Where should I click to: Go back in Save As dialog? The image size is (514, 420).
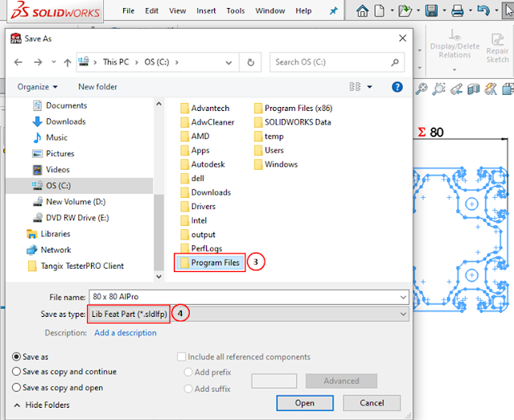click(19, 62)
